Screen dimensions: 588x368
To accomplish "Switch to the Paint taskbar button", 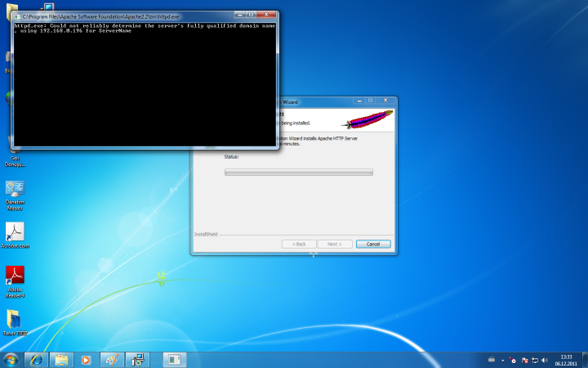I will (x=110, y=359).
